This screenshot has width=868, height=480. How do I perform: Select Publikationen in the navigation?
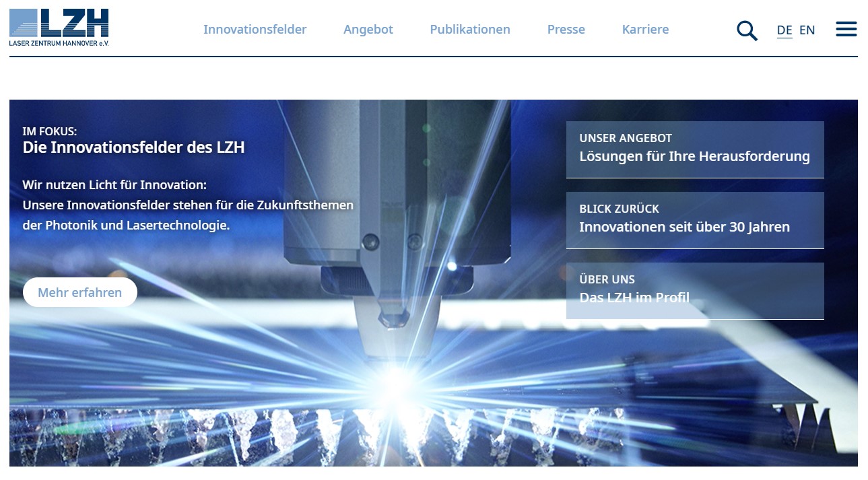pyautogui.click(x=469, y=30)
